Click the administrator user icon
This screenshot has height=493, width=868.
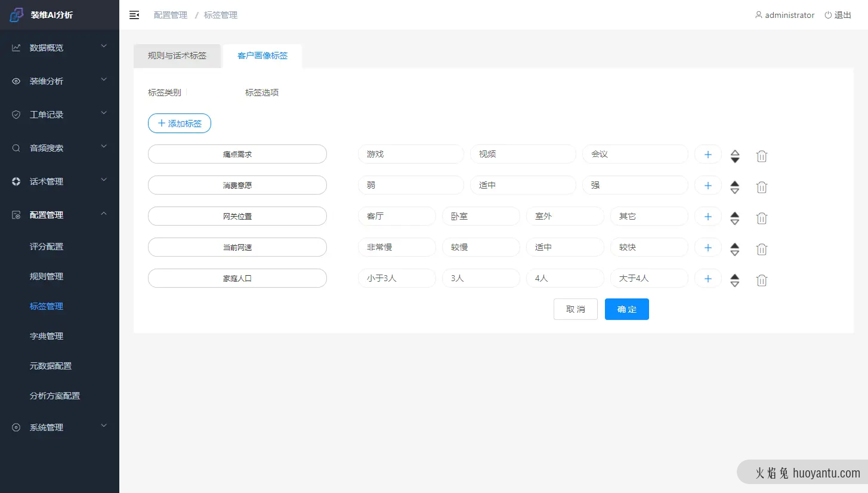tap(759, 15)
